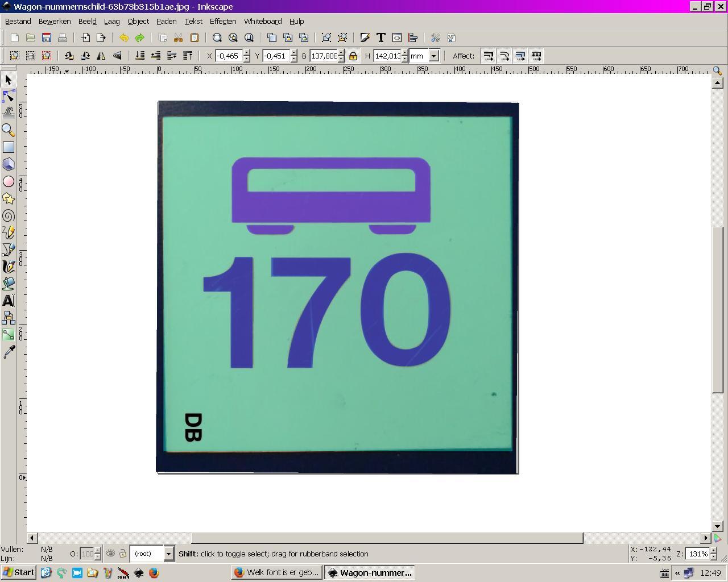728x582 pixels.
Task: Select the Spiral tool
Action: (9, 215)
